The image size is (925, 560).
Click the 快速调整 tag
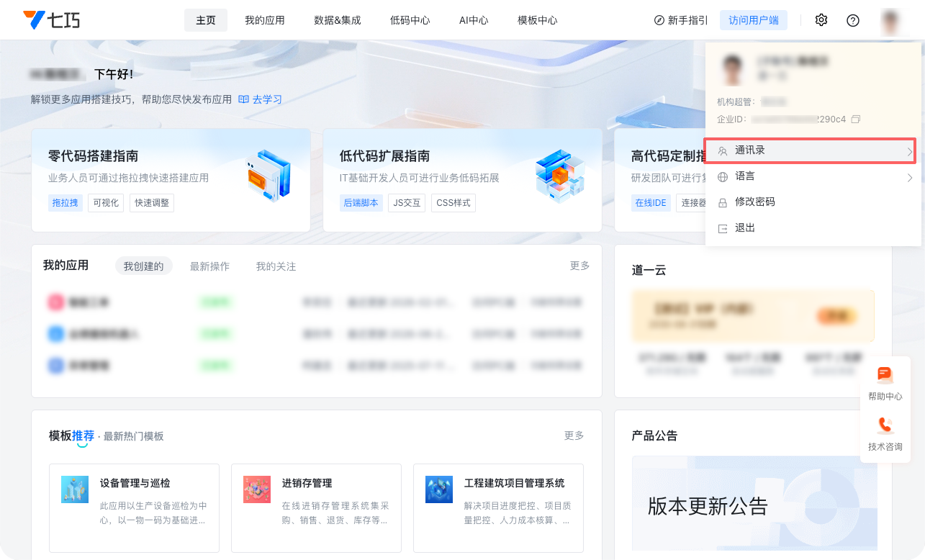coord(152,203)
